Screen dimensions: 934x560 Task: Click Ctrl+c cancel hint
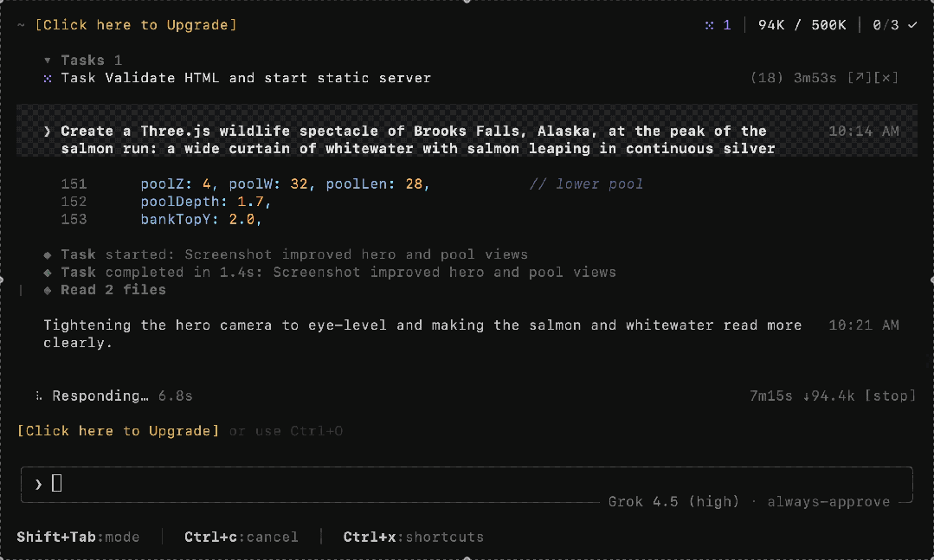click(x=242, y=537)
